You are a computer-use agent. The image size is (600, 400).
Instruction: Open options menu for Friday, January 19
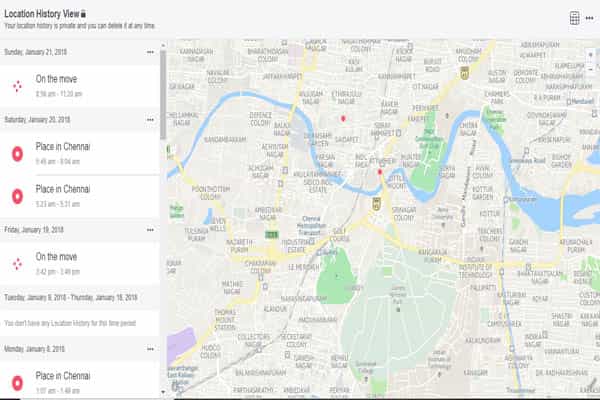pyautogui.click(x=150, y=230)
